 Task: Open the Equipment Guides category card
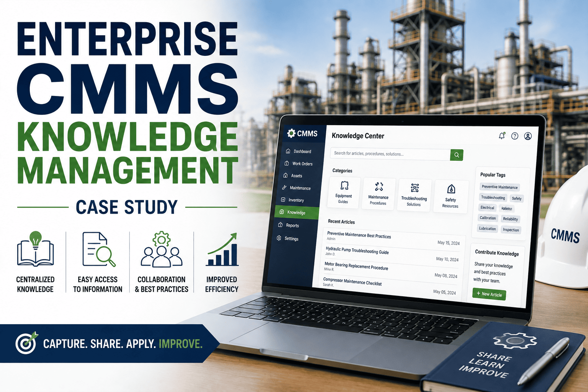pos(344,193)
